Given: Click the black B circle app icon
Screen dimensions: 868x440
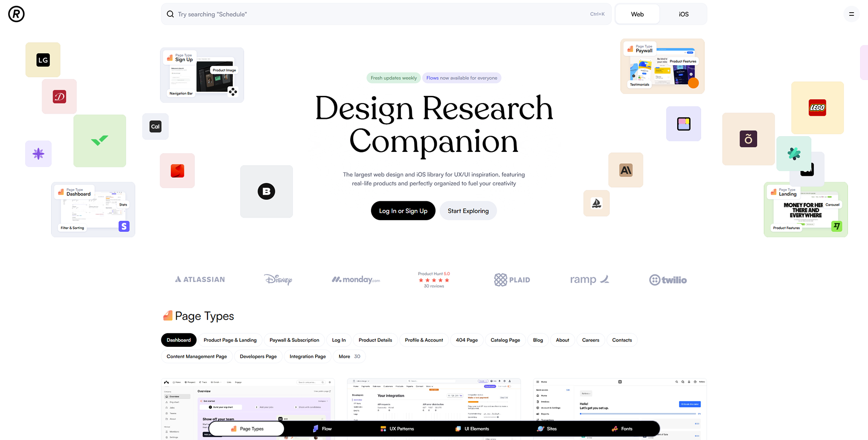Looking at the screenshot, I should point(266,191).
